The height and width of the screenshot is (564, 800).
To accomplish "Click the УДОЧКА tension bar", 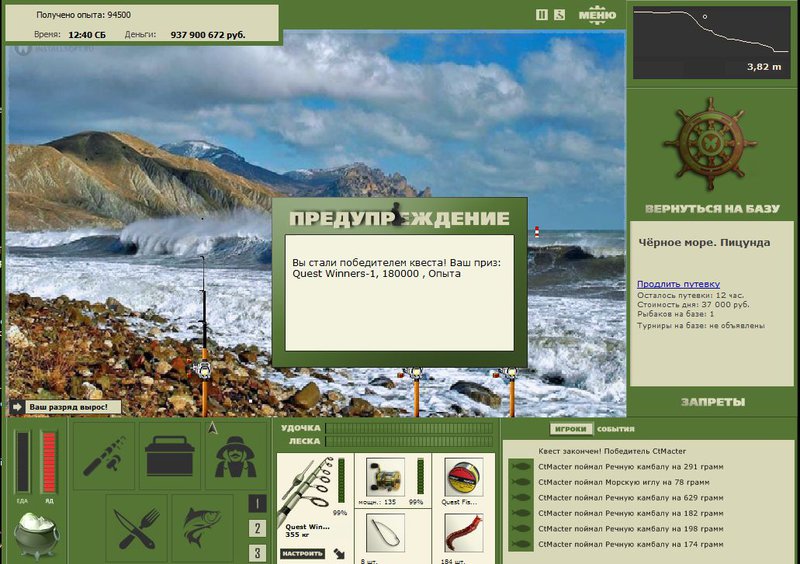I will [x=409, y=428].
